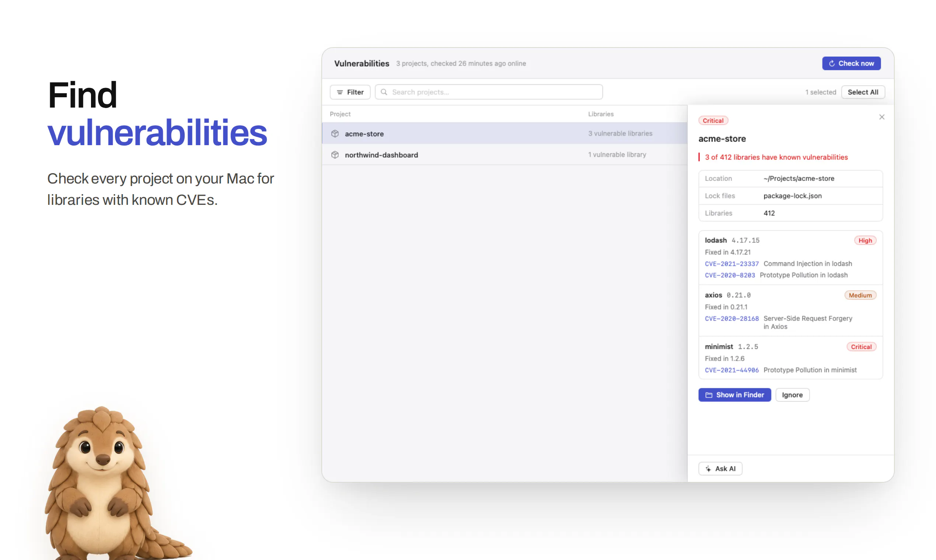Viewport: 936px width, 560px height.
Task: Click '3 vulnerable libraries' text
Action: (x=620, y=133)
